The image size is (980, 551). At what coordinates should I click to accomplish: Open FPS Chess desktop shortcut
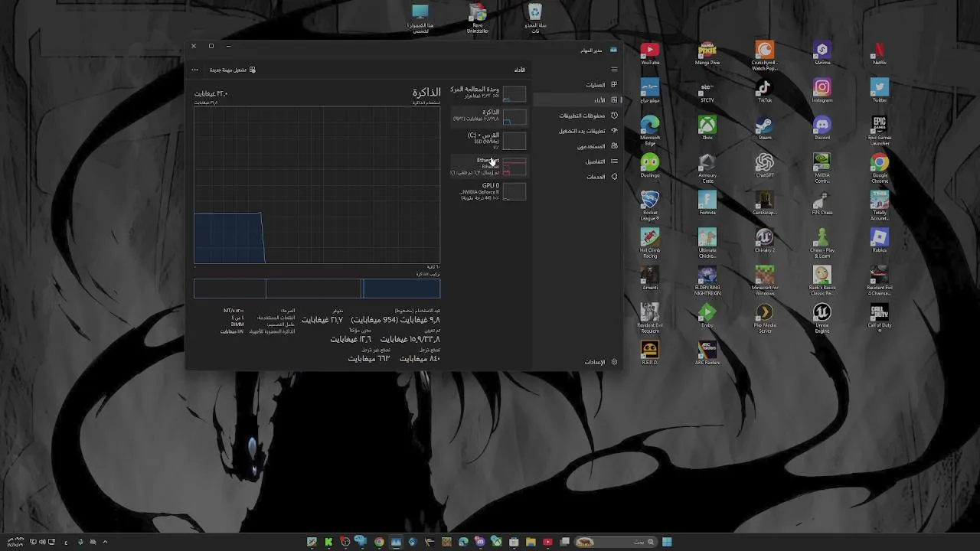click(x=822, y=204)
